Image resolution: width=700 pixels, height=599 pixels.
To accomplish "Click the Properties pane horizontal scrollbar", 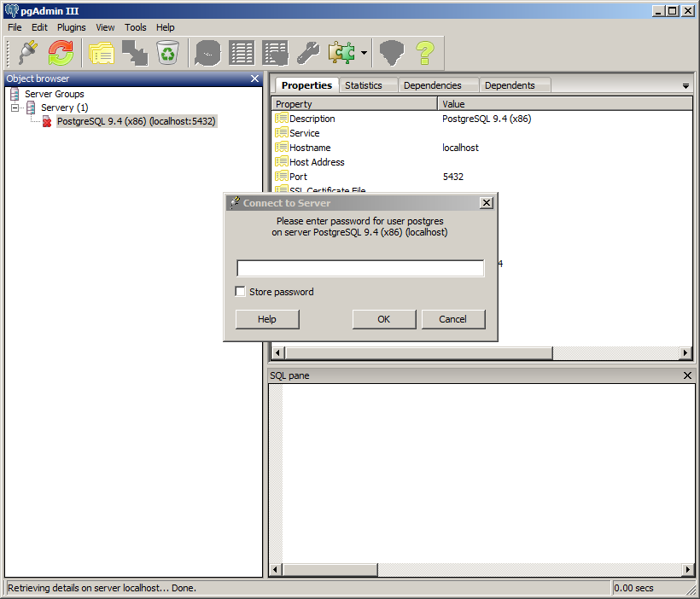I will [x=418, y=353].
